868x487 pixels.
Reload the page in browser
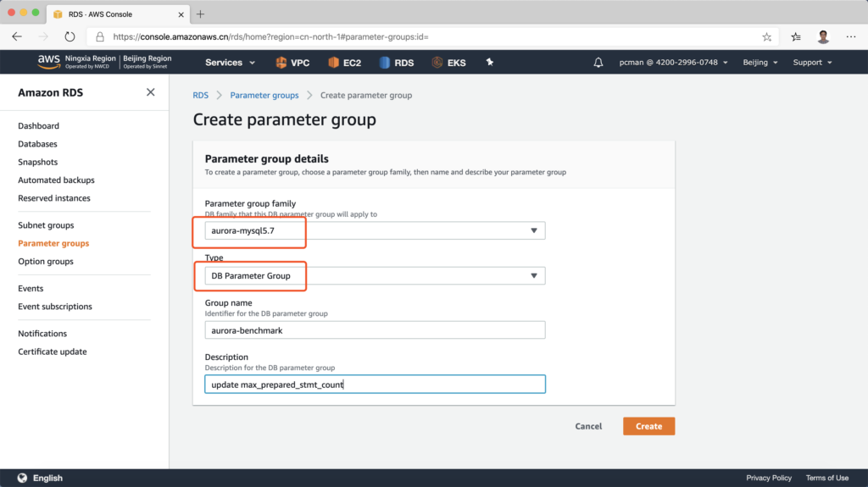pos(70,37)
